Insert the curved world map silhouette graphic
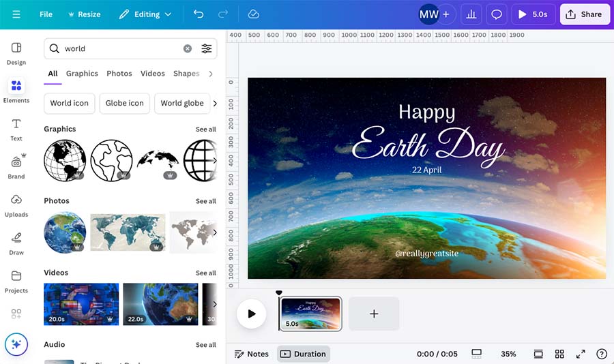The width and height of the screenshot is (614, 364). tap(158, 160)
